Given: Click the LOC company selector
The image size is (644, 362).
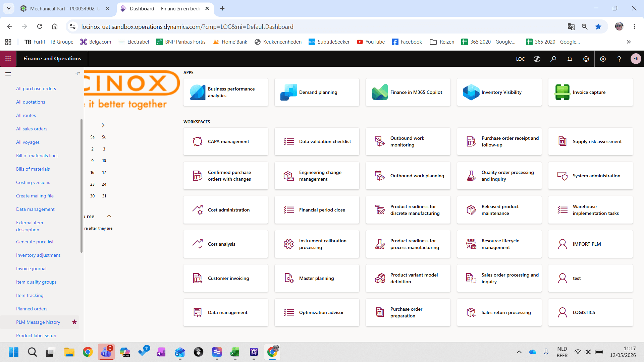Looking at the screenshot, I should (x=520, y=59).
